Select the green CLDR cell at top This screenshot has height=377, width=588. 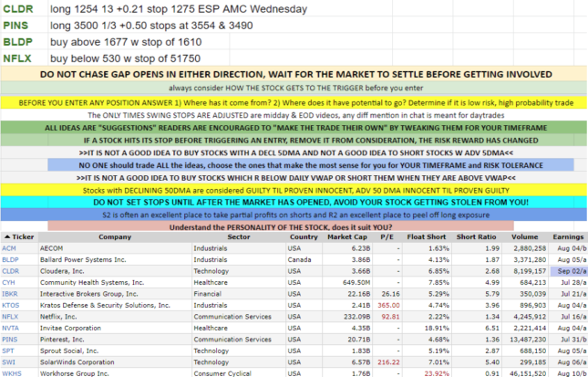(25, 8)
